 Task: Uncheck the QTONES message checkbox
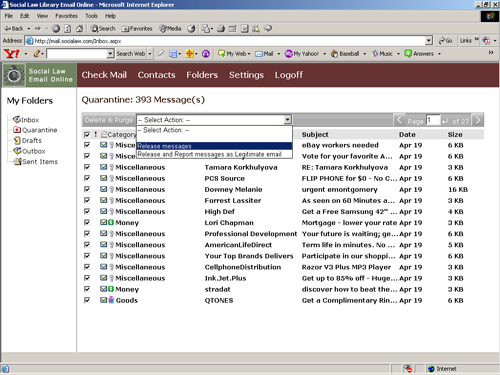click(87, 300)
